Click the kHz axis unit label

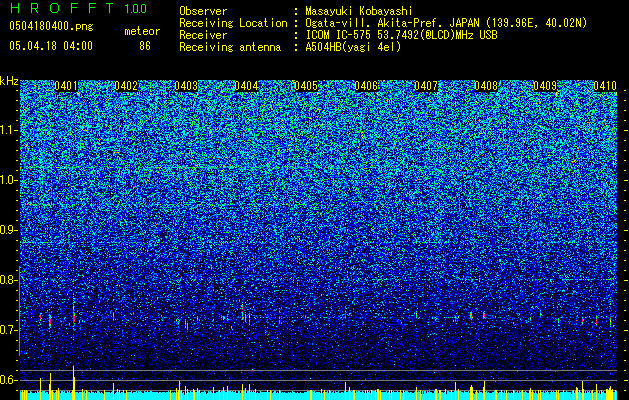(x=9, y=81)
